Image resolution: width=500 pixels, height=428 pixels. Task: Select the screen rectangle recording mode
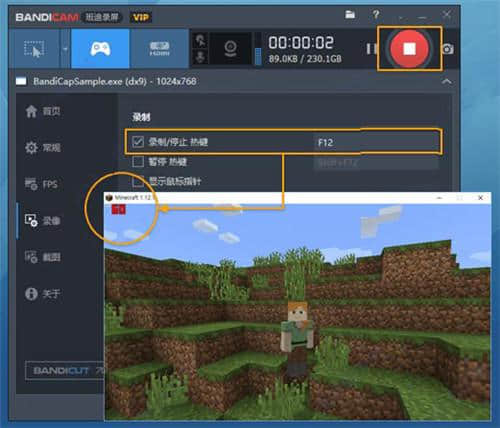[x=34, y=49]
